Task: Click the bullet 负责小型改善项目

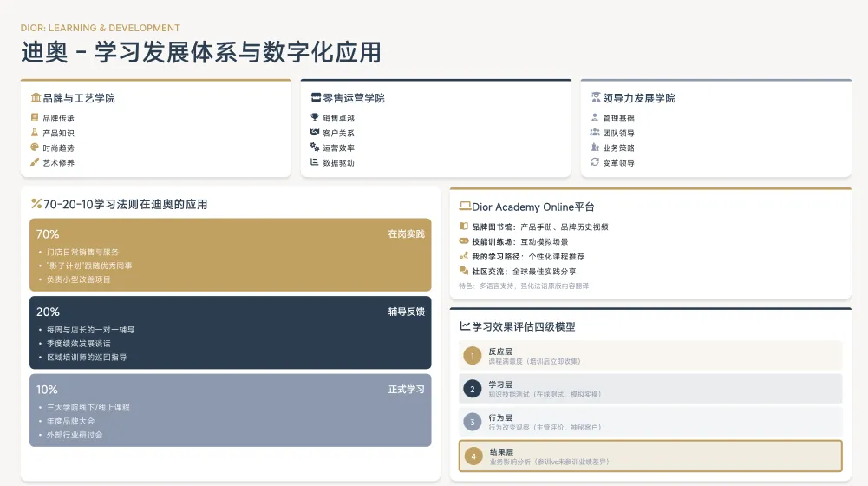Action: 79,279
